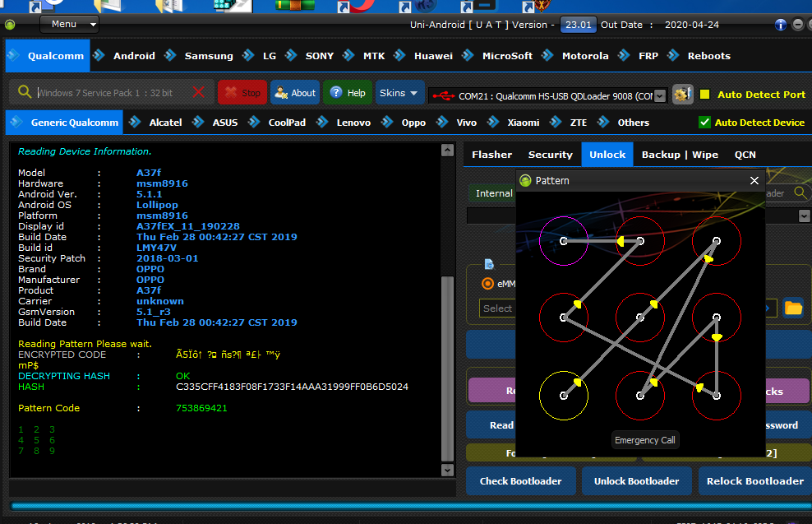This screenshot has width=812, height=524.
Task: Open the Samsung tab
Action: (x=209, y=55)
